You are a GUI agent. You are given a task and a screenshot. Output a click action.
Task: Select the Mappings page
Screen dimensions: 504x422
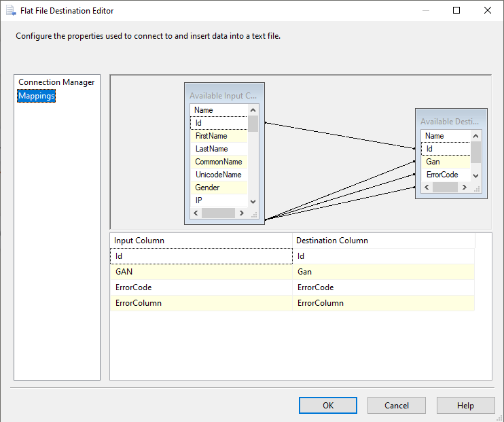coord(37,96)
